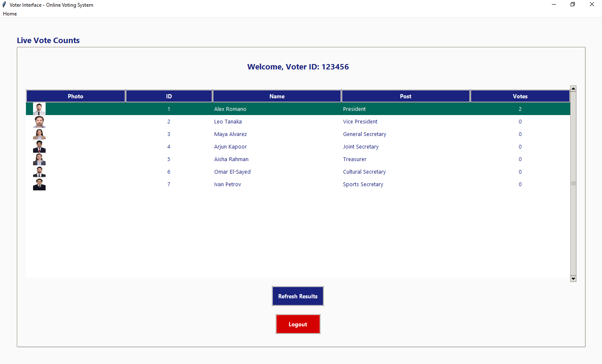Click the Post column header
This screenshot has height=364, width=602.
coord(405,96)
